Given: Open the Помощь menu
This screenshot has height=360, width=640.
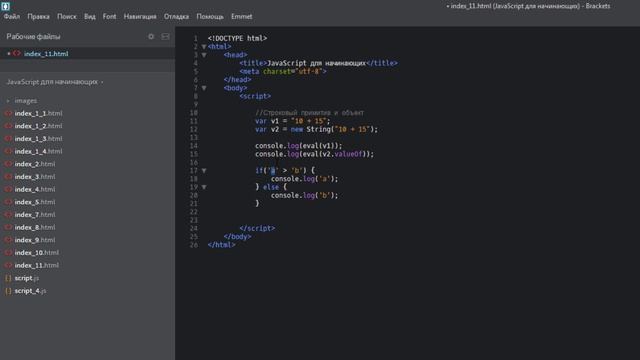Looking at the screenshot, I should (x=210, y=17).
